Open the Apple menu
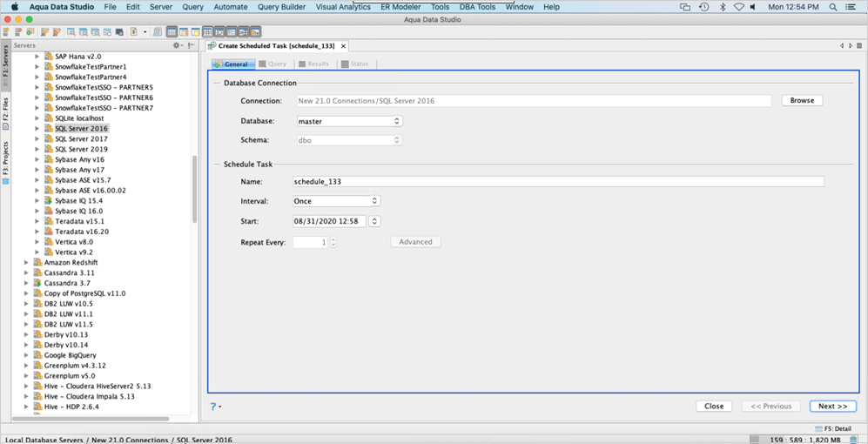 (15, 7)
